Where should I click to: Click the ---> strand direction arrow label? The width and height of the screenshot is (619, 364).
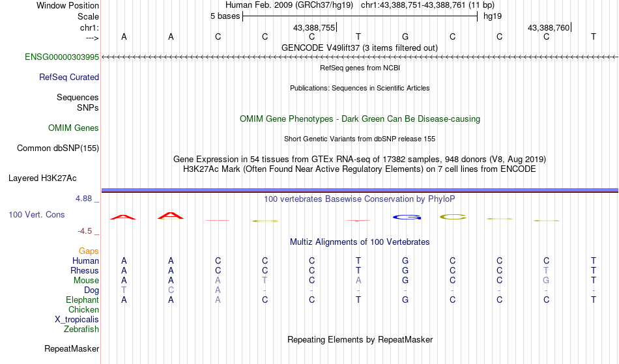click(x=93, y=38)
